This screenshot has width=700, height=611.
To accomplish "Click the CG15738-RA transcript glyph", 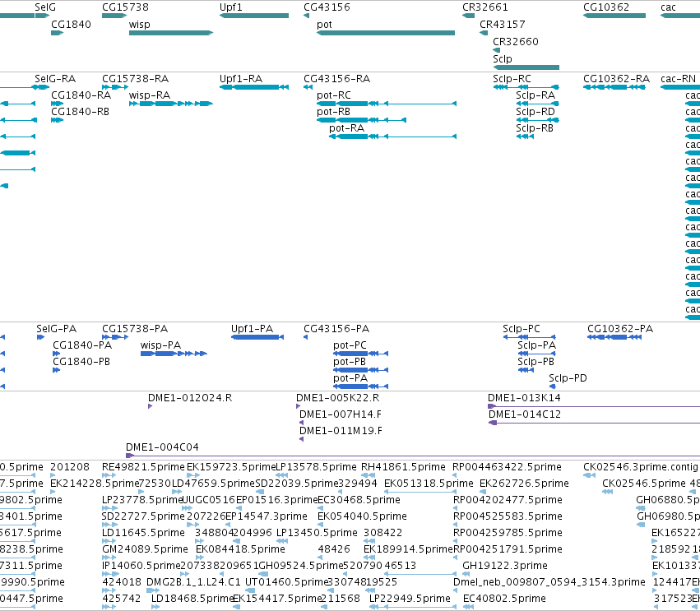I will (x=115, y=87).
